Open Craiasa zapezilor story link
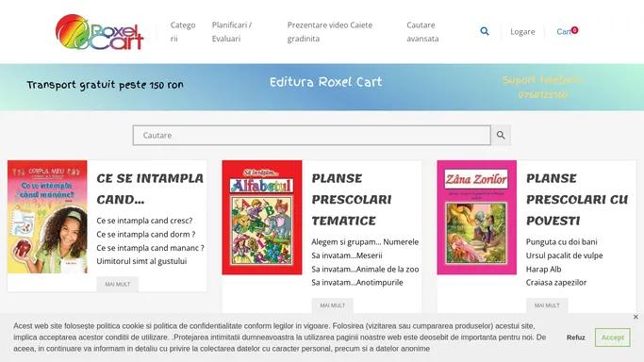The image size is (644, 362). tap(556, 283)
